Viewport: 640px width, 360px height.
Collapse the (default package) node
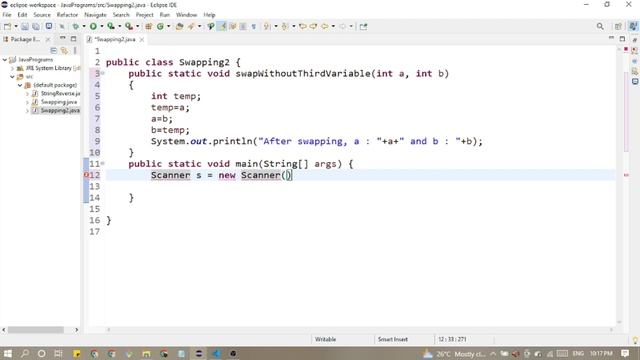click(x=20, y=85)
